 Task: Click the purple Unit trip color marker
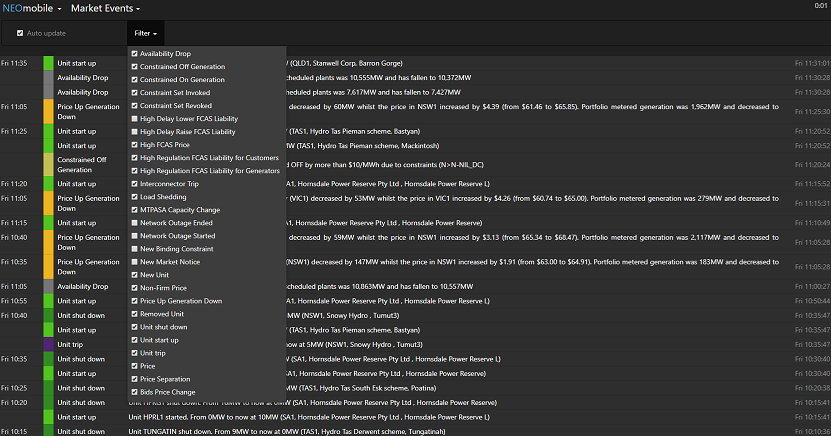coord(48,344)
